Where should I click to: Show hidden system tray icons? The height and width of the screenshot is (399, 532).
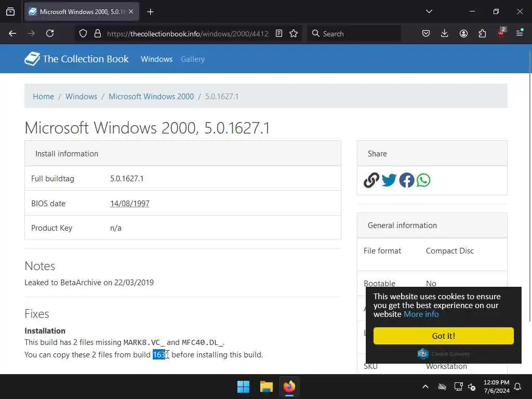(425, 387)
